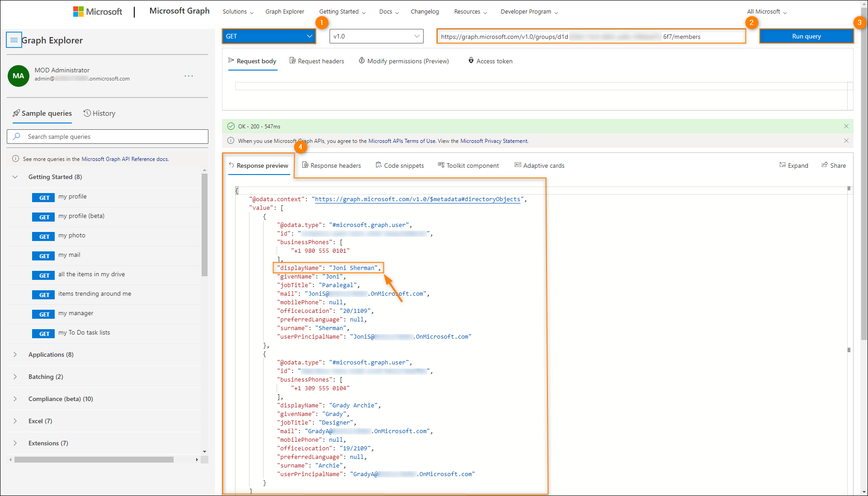Open the API version v1.0 dropdown
The image size is (868, 496).
click(376, 36)
